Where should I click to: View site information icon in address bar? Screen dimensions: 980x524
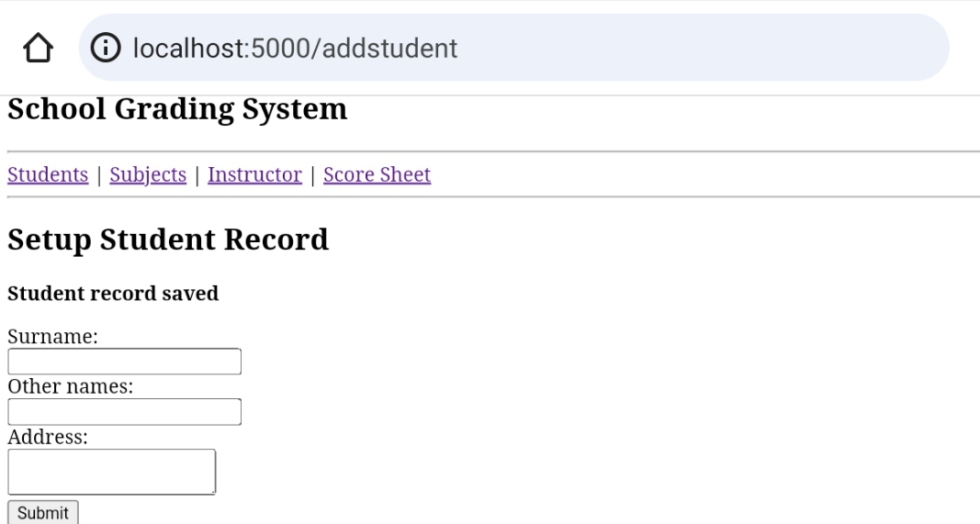pyautogui.click(x=106, y=48)
